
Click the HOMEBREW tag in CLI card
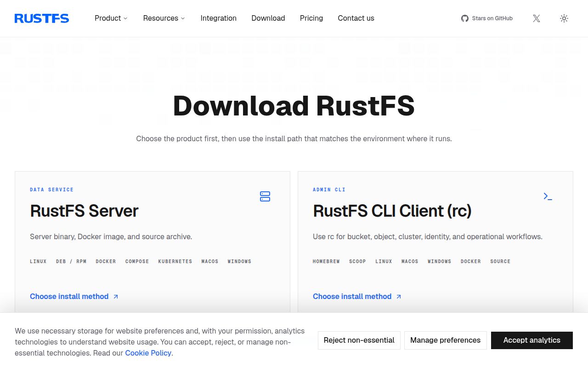(x=326, y=261)
